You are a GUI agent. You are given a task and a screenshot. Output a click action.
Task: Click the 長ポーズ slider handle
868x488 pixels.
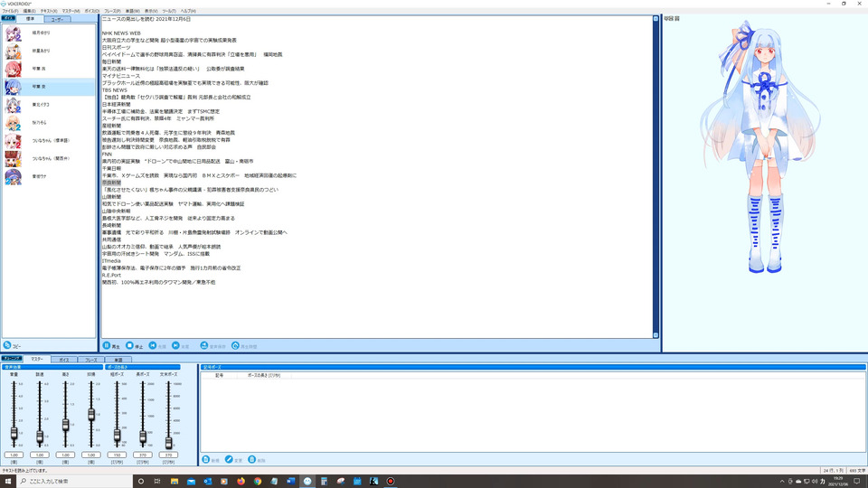coord(143,437)
